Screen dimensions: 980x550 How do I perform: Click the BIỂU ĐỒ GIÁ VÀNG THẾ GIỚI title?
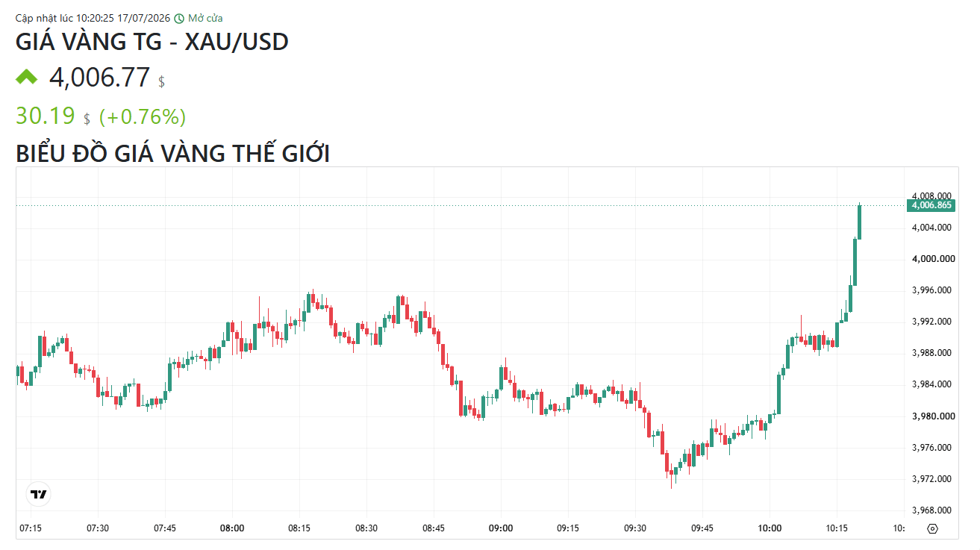click(173, 153)
